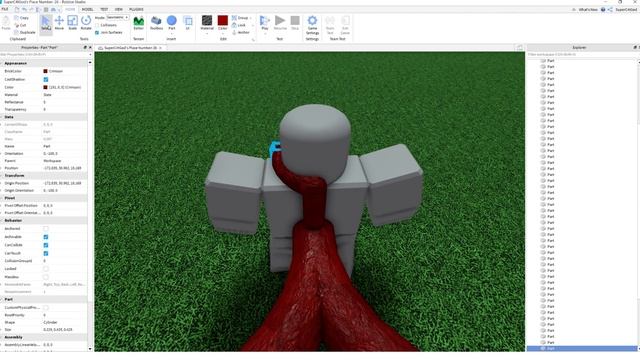The image size is (640, 360).
Task: Activate the Scale tool
Action: click(x=72, y=23)
